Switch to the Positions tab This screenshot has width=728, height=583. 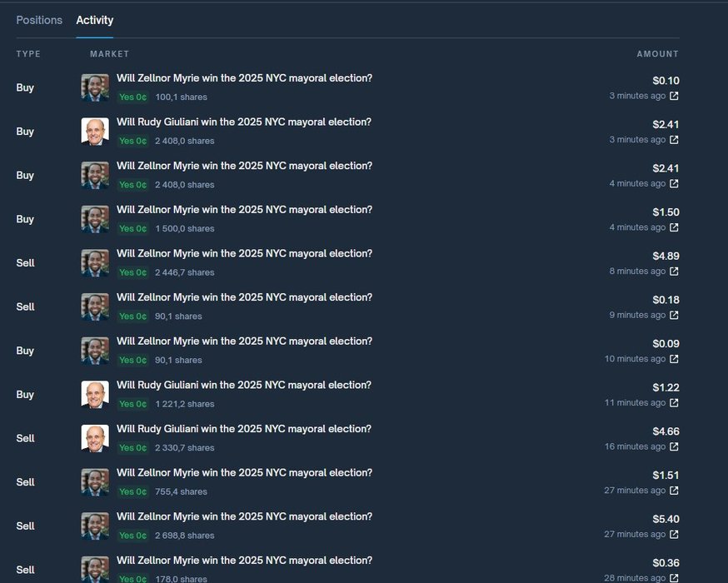(39, 21)
